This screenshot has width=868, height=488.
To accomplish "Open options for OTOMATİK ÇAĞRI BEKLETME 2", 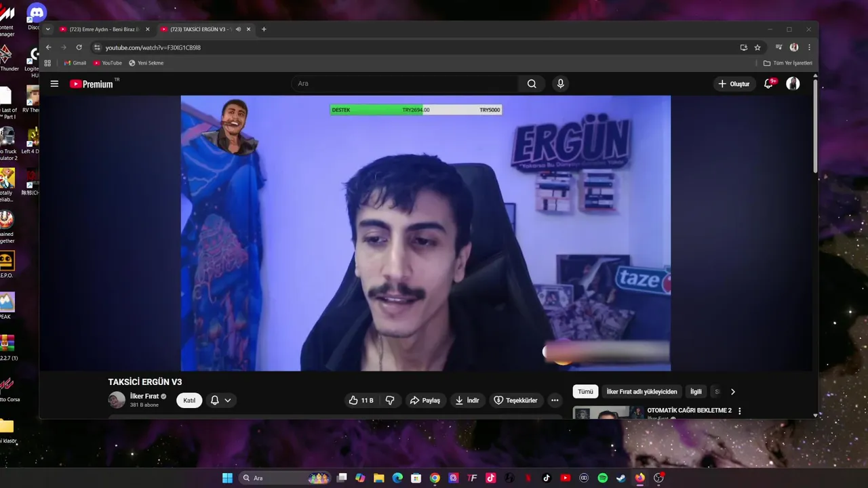I will 739,411.
